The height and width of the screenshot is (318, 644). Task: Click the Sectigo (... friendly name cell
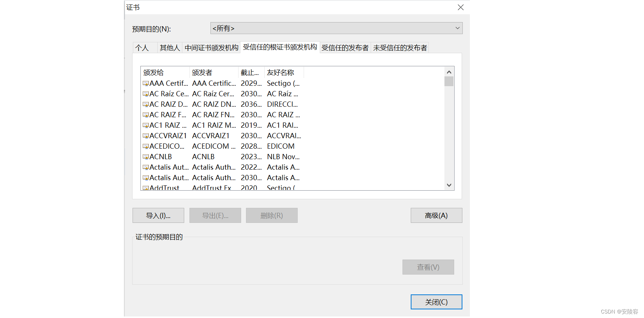point(283,83)
